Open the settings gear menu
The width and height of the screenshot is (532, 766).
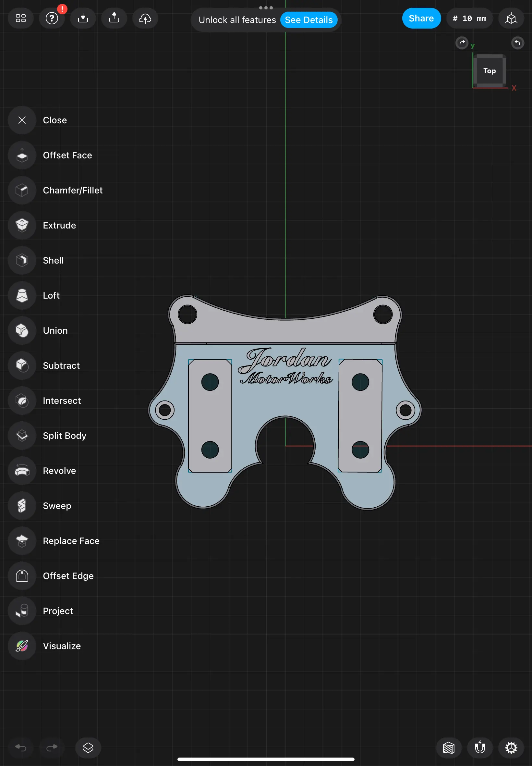pos(511,747)
